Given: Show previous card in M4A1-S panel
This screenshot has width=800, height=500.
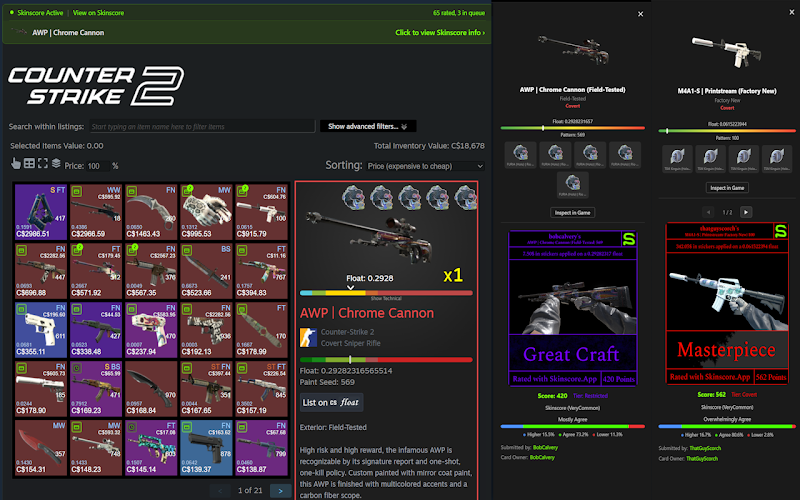Looking at the screenshot, I should click(708, 212).
